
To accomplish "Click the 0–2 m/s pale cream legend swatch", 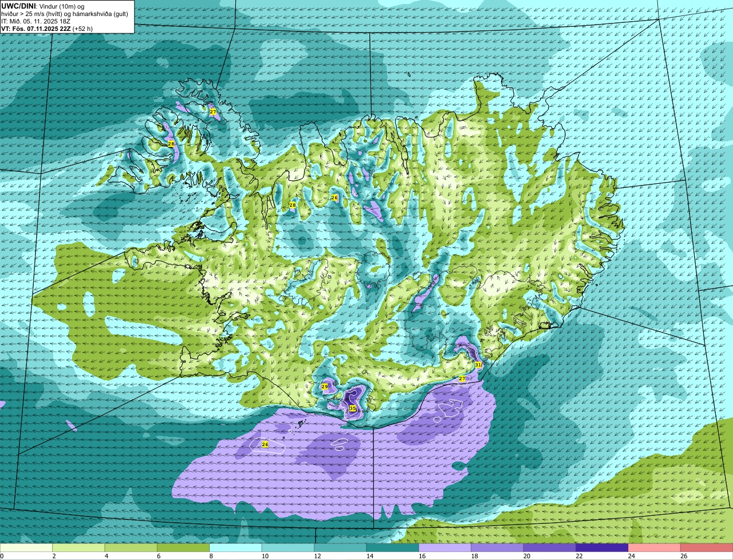I will pos(26,548).
